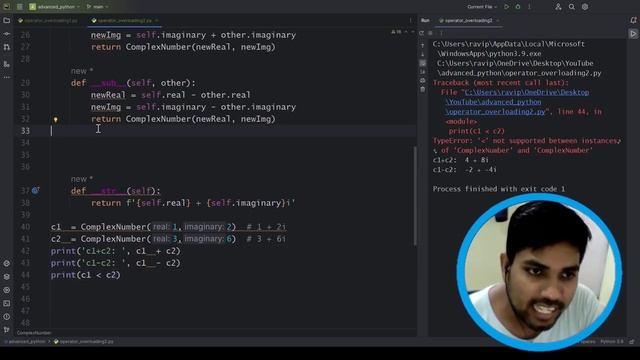Open the Python Packages tool window
The width and height of the screenshot is (640, 360).
[7, 264]
